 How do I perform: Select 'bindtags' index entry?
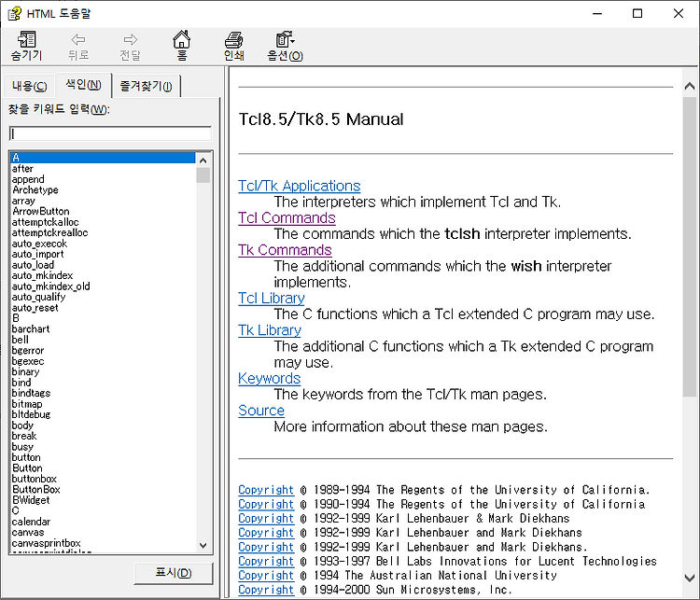coord(31,394)
